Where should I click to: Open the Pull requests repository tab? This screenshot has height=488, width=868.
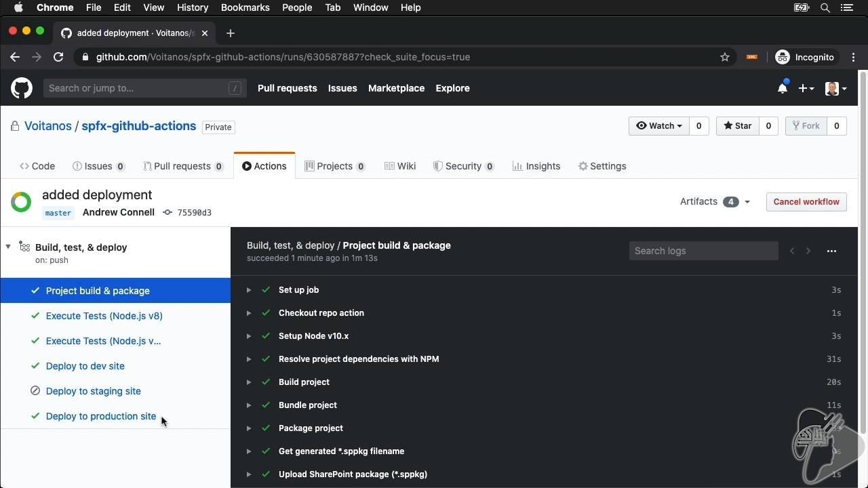tap(183, 166)
